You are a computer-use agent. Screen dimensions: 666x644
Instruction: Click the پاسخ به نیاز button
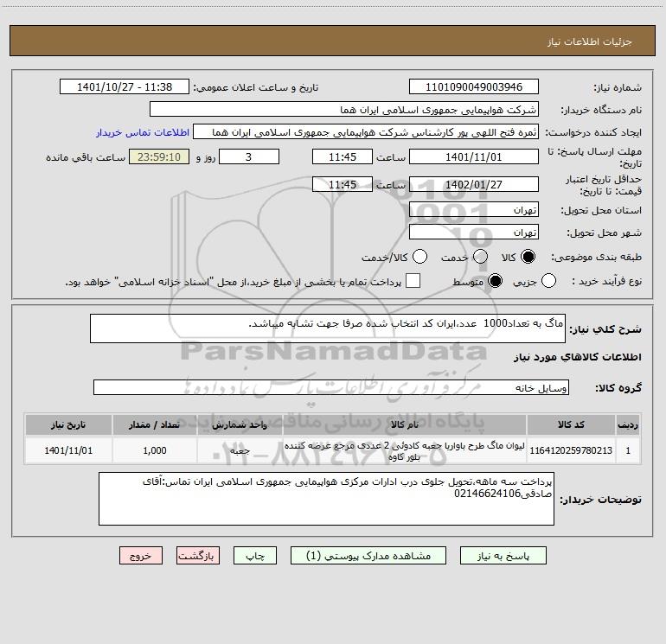point(503,556)
